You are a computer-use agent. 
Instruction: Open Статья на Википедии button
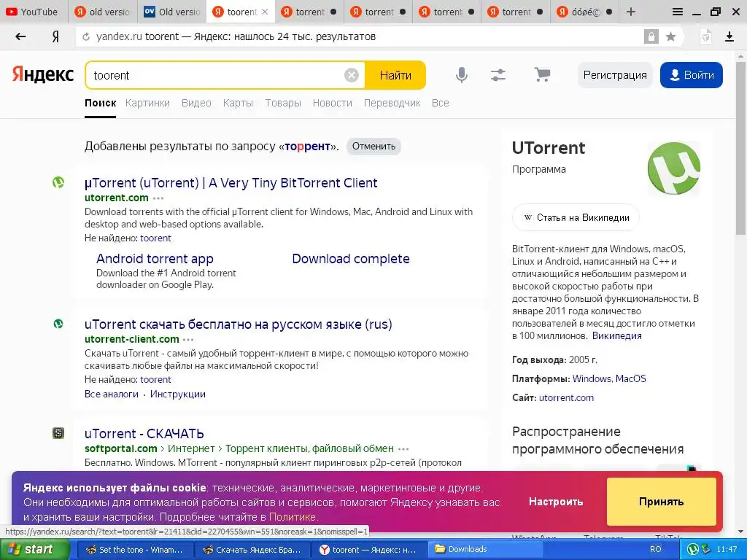tap(576, 217)
